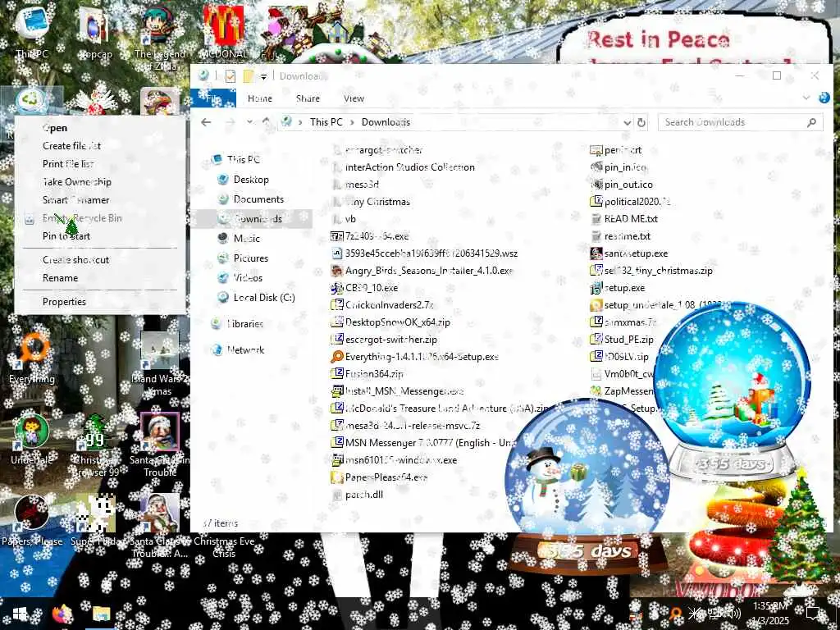840x630 pixels.
Task: Open the File tab in Explorer
Action: 213,98
